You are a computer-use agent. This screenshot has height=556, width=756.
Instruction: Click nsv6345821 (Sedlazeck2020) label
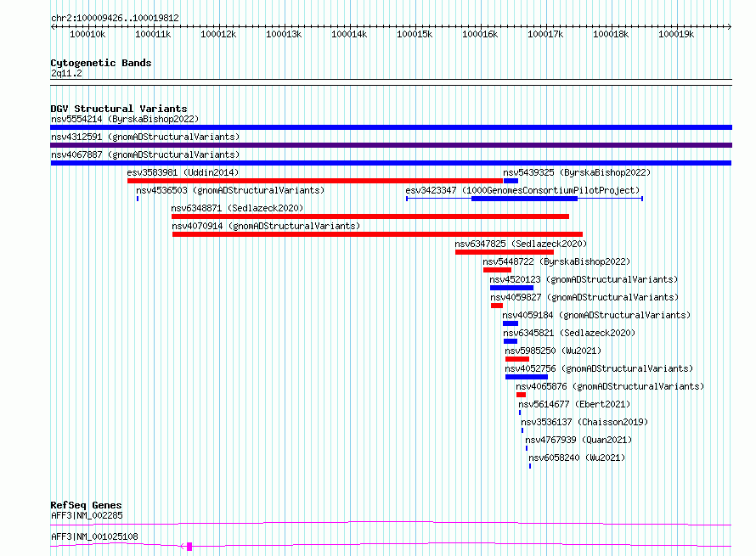(569, 333)
